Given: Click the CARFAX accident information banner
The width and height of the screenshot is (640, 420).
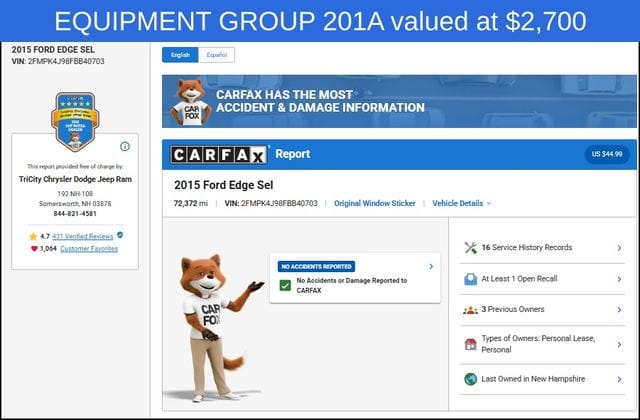Looking at the screenshot, I should point(399,101).
